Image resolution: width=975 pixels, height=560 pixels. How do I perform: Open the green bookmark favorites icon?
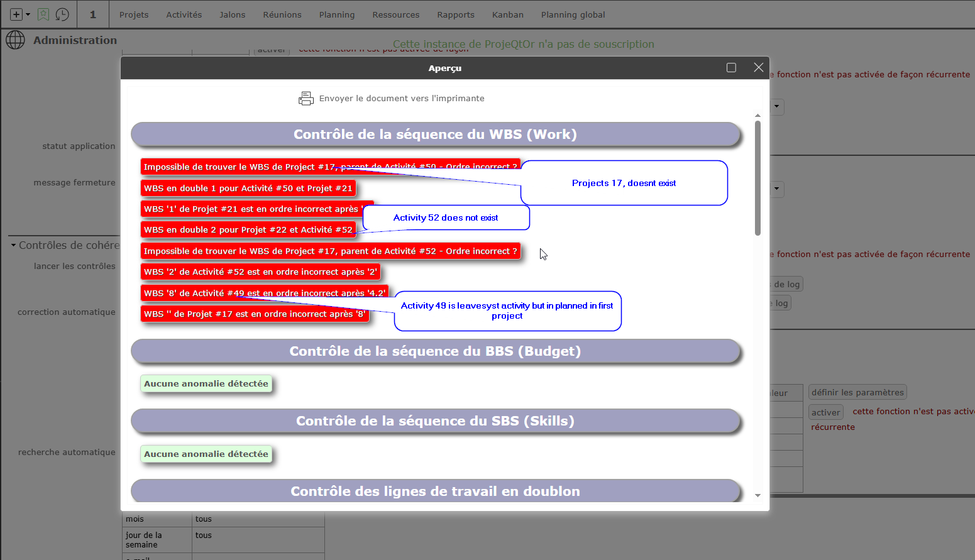(x=43, y=14)
